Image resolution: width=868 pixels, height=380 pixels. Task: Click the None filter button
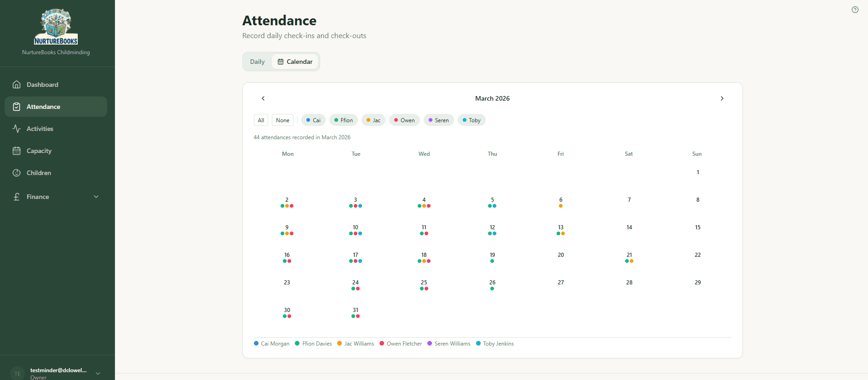(282, 120)
